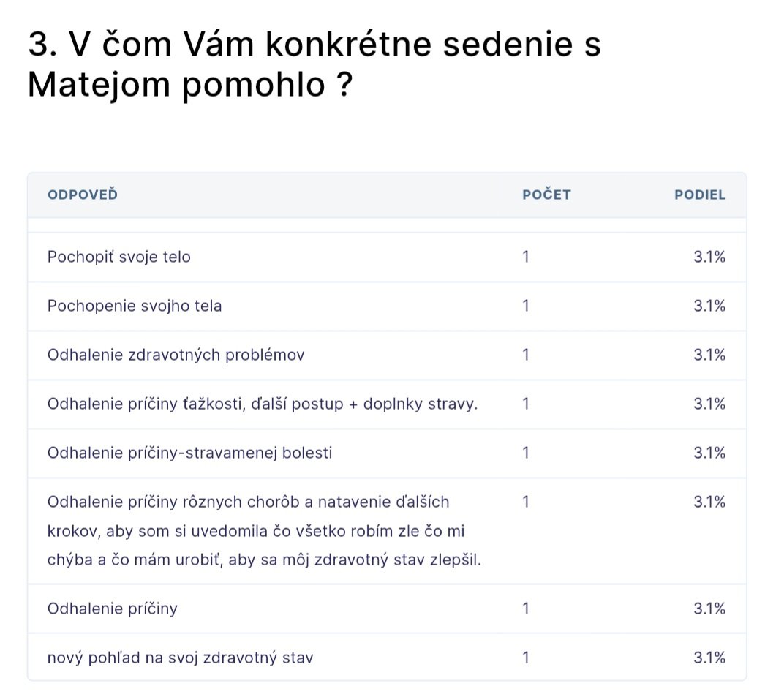The height and width of the screenshot is (697, 784).
Task: Click percentage of the 'rôznych chorôb' answer
Action: 709,502
